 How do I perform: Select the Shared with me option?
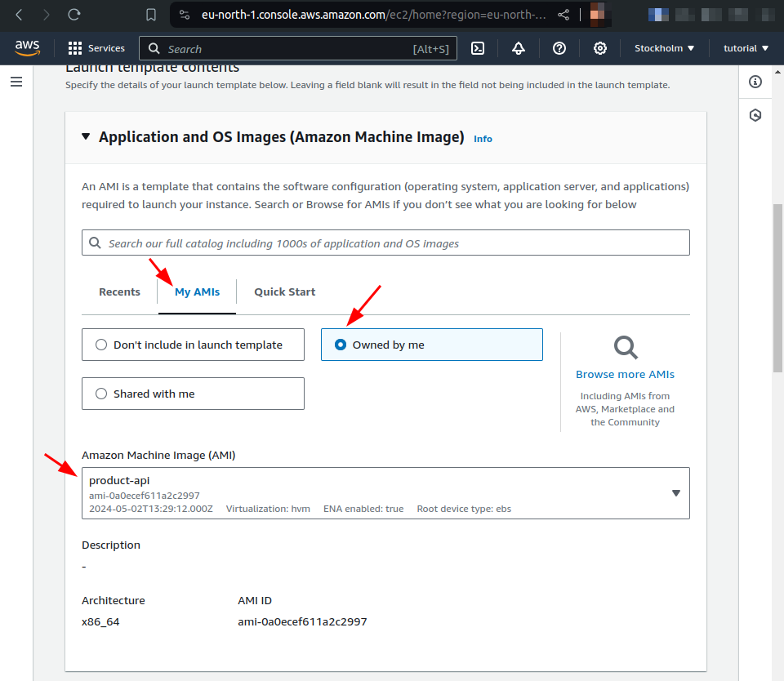coord(193,394)
